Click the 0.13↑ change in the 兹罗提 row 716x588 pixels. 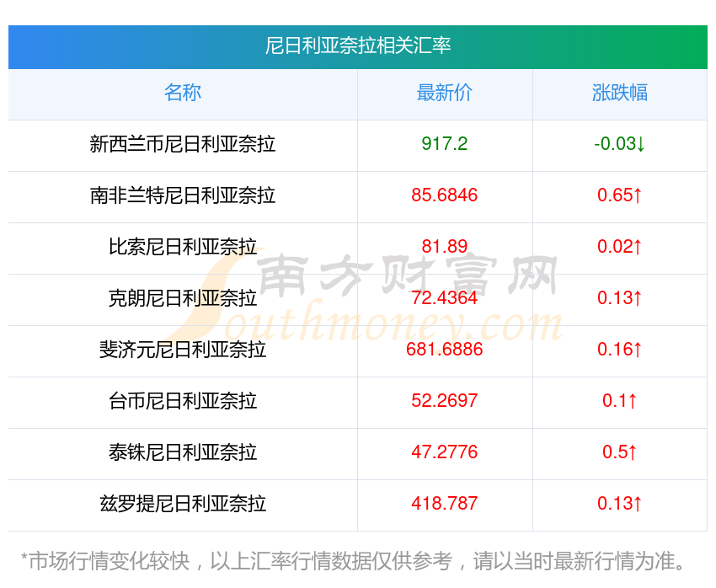pos(620,504)
